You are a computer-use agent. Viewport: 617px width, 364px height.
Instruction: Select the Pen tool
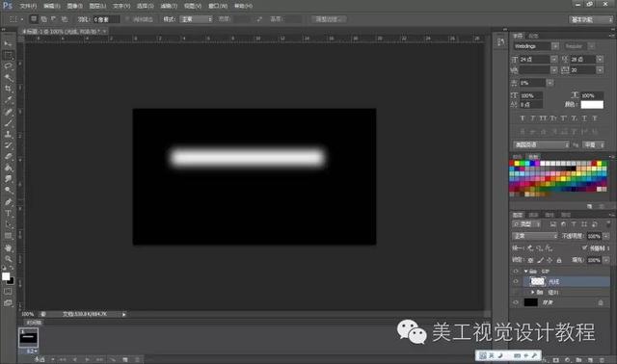(8, 202)
